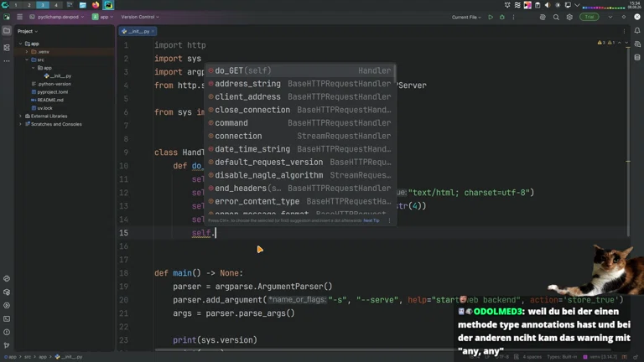Open the Services tool window
This screenshot has height=362, width=644.
click(x=7, y=306)
